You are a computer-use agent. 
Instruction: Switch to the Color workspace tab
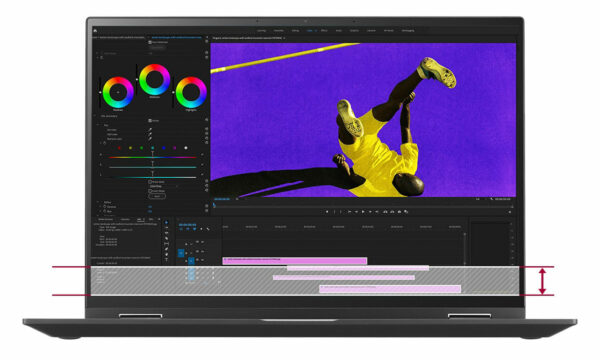click(x=310, y=31)
